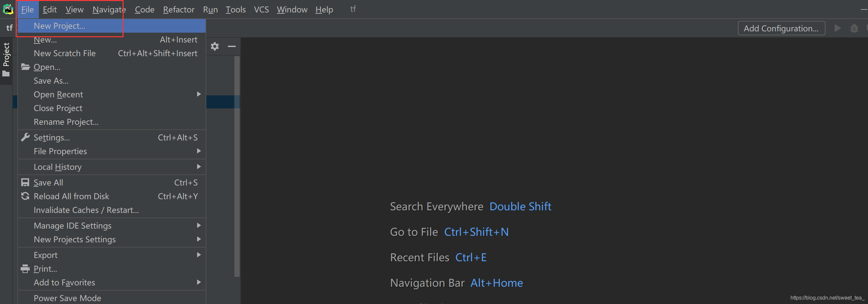Open the Local History entry

coord(111,167)
